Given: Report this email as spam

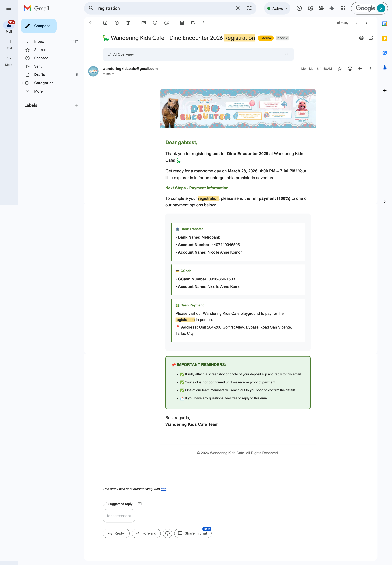Looking at the screenshot, I should (x=117, y=23).
